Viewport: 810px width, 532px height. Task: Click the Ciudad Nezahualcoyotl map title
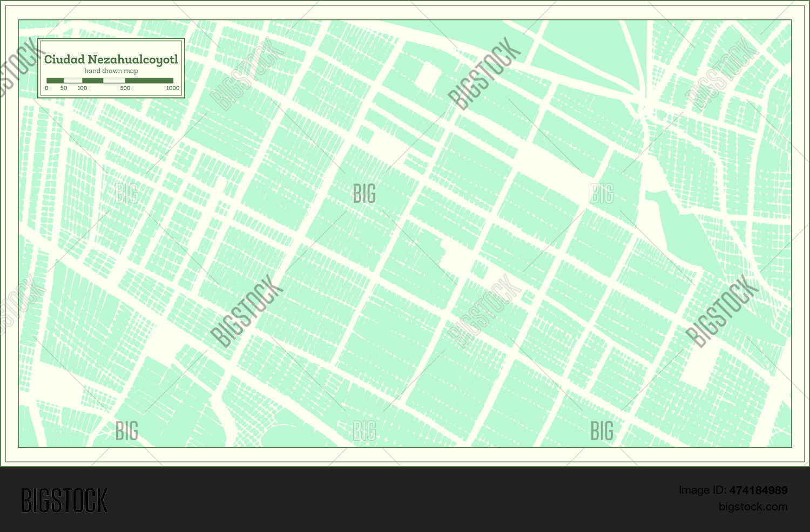(x=111, y=59)
